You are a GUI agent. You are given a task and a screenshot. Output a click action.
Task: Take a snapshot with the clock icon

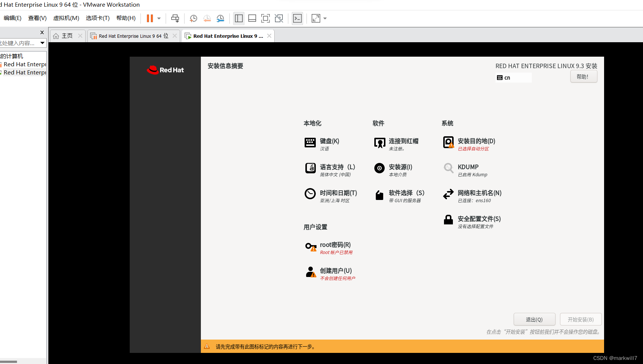coord(193,19)
